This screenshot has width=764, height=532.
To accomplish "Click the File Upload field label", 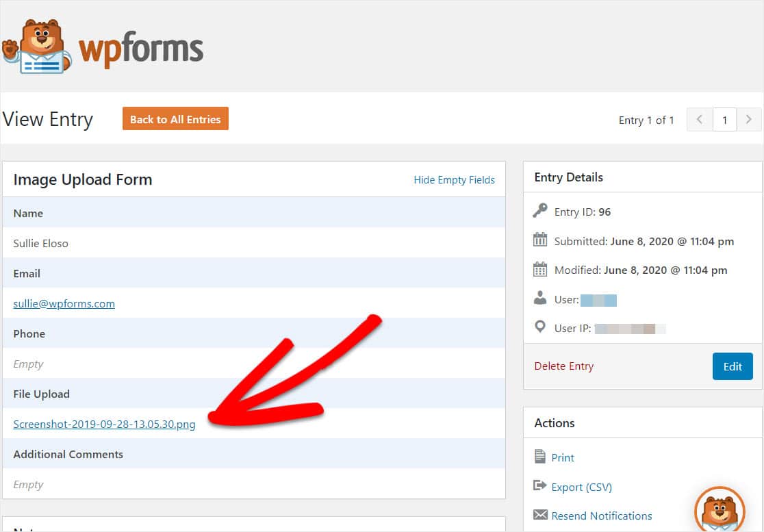I will click(x=41, y=394).
